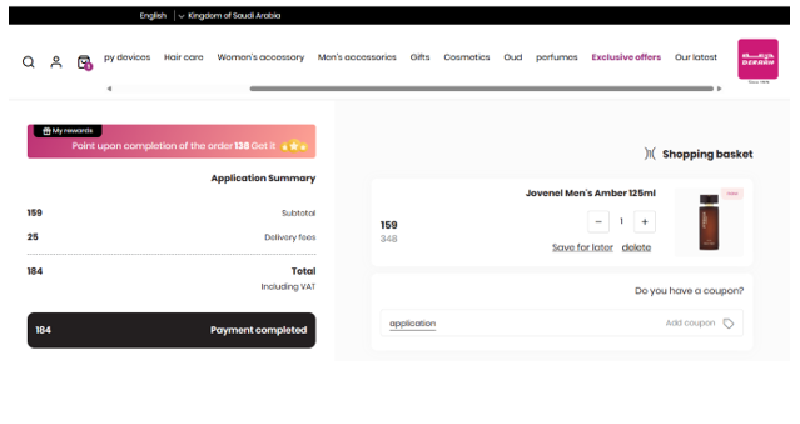Open the perfumes menu

tap(557, 57)
